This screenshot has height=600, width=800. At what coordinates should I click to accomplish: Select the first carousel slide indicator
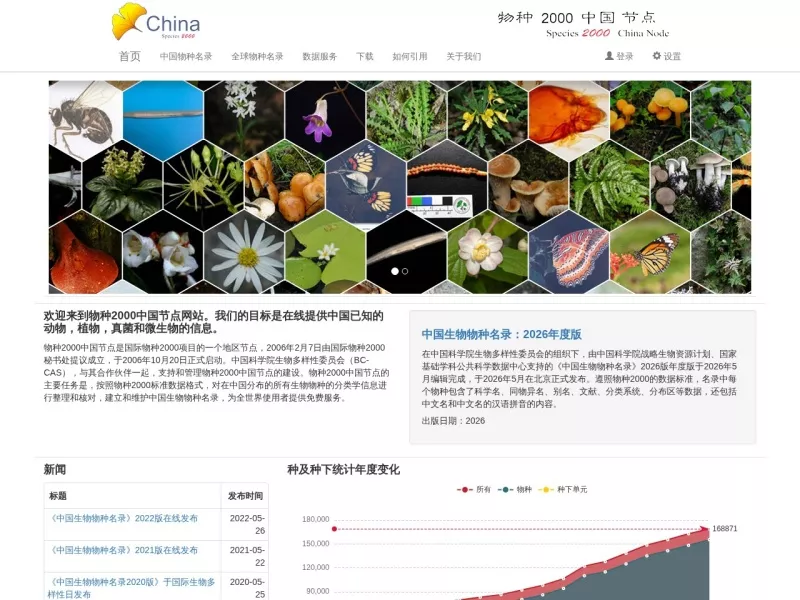[x=395, y=271]
